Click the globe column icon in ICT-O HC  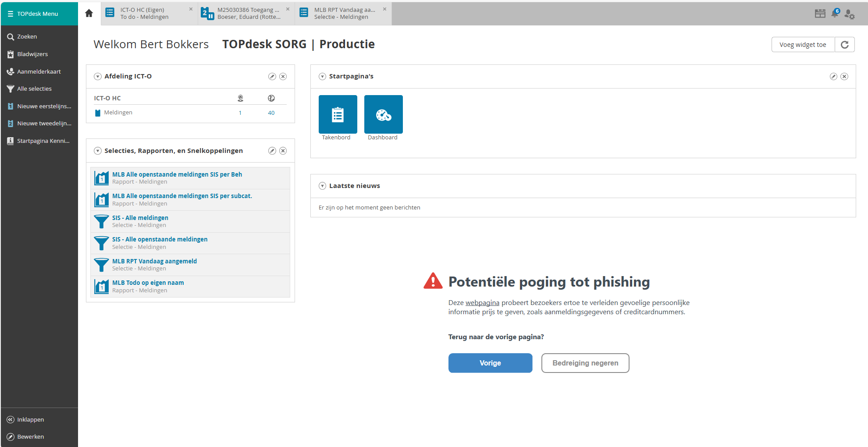point(271,98)
